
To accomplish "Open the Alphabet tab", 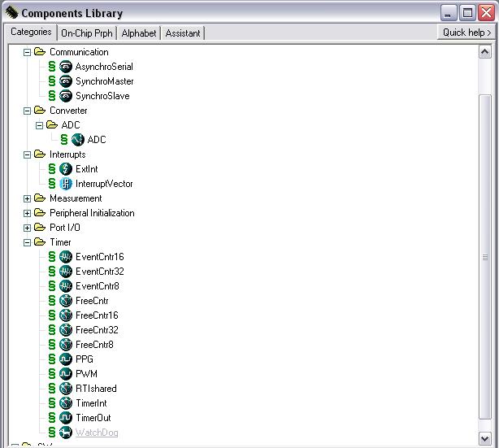I will (x=140, y=33).
